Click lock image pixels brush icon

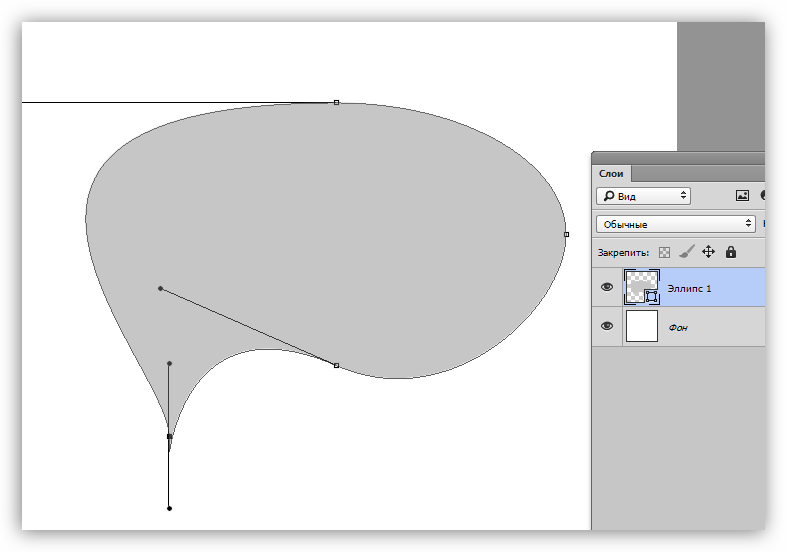pyautogui.click(x=687, y=252)
